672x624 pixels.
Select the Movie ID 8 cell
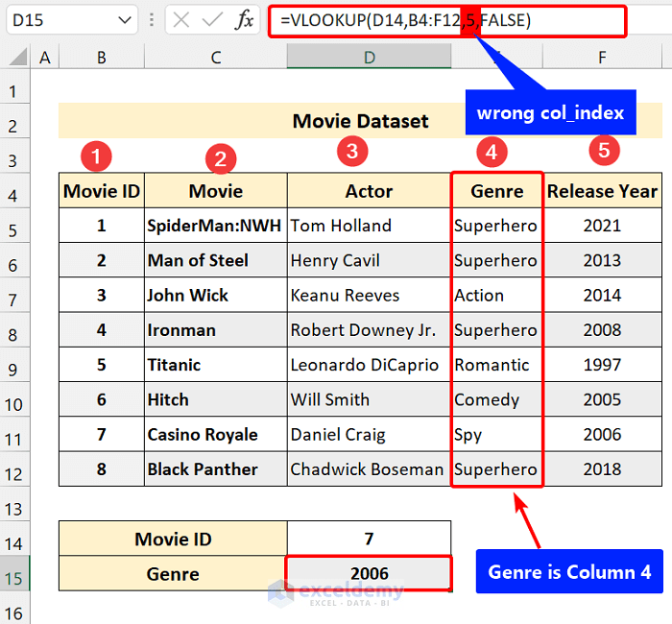pos(102,468)
